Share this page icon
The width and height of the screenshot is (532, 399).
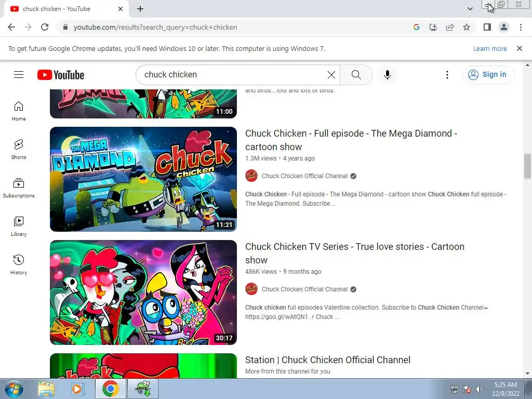click(450, 27)
